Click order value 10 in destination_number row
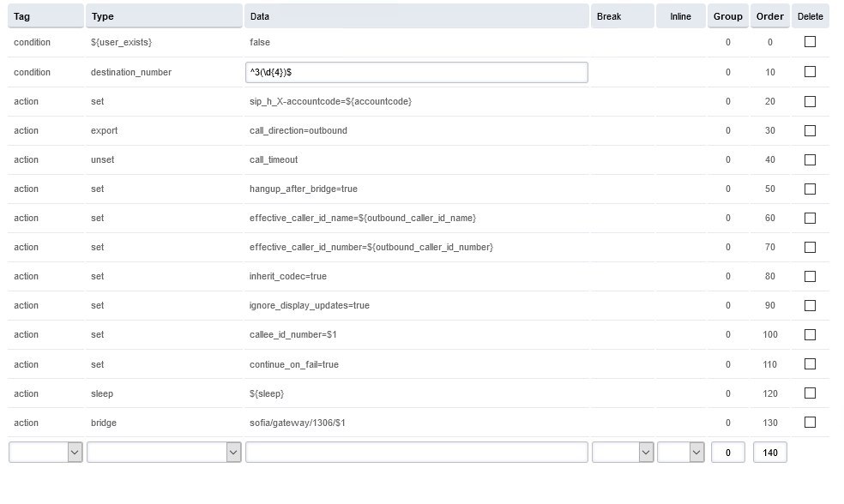The width and height of the screenshot is (844, 504). tap(769, 72)
